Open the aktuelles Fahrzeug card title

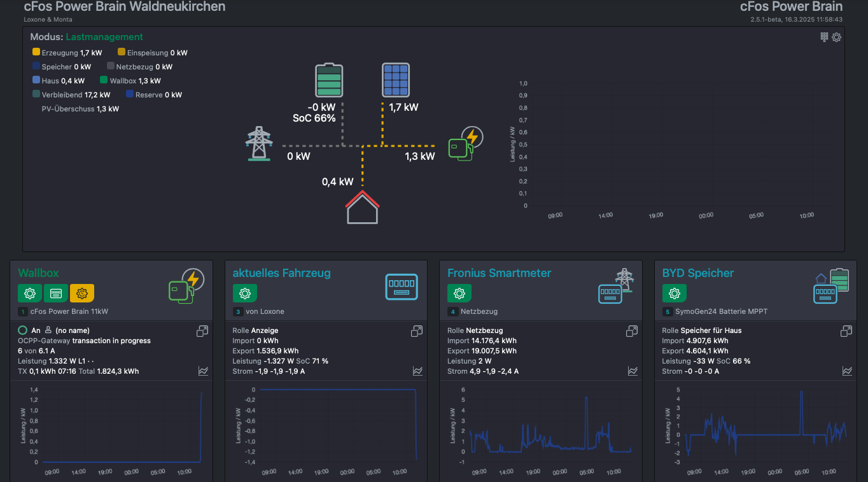[x=282, y=273]
